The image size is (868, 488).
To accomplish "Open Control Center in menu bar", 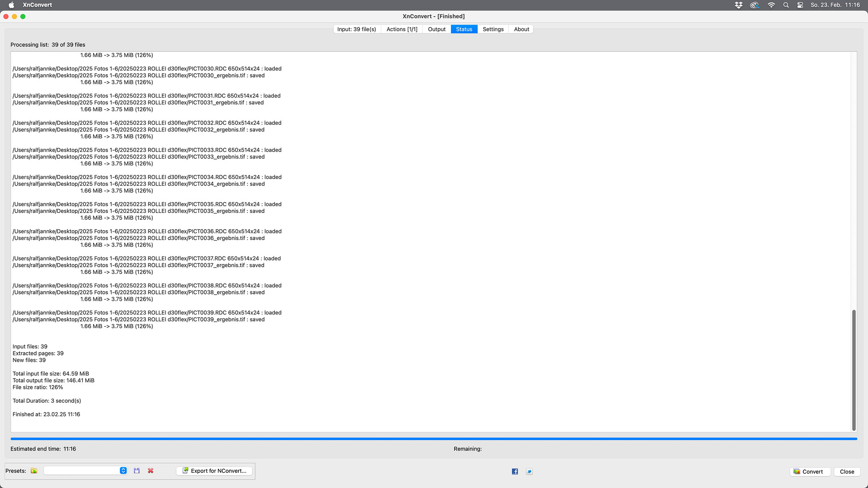I will click(800, 5).
